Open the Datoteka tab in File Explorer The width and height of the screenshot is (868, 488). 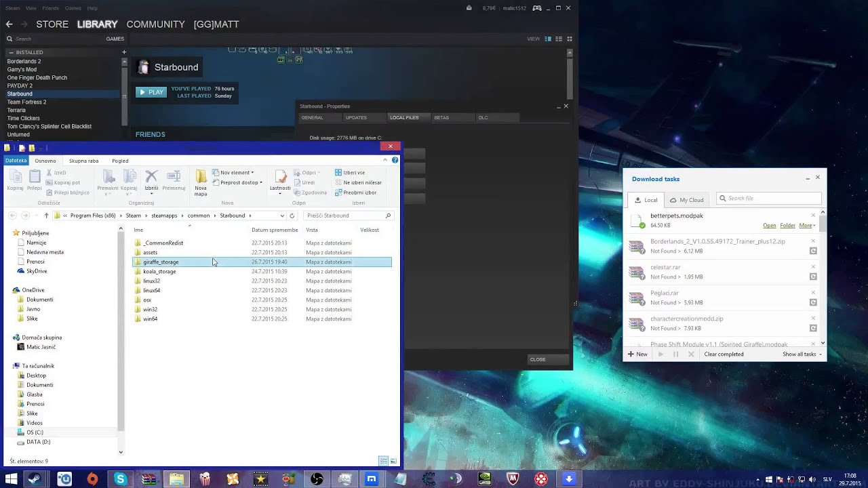(16, 161)
